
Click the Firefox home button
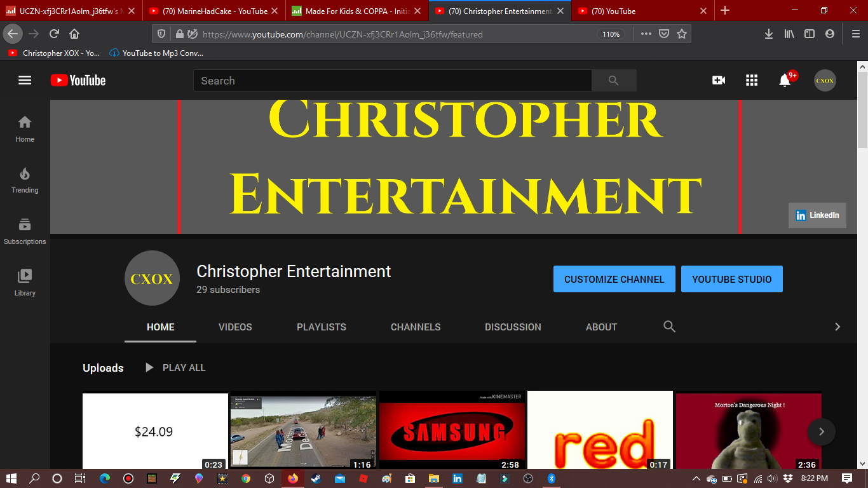coord(74,34)
